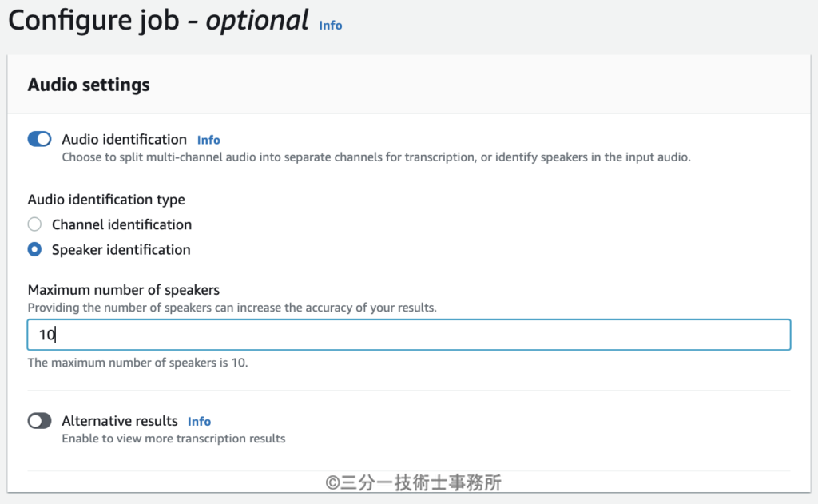Open Info link next to Audio identification
Image resolution: width=818 pixels, height=504 pixels.
pos(208,140)
